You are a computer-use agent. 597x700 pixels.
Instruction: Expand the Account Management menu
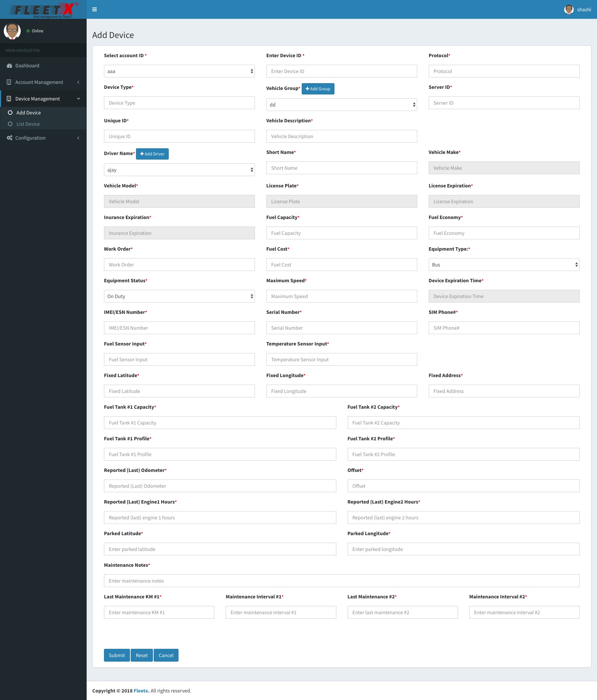[x=39, y=82]
